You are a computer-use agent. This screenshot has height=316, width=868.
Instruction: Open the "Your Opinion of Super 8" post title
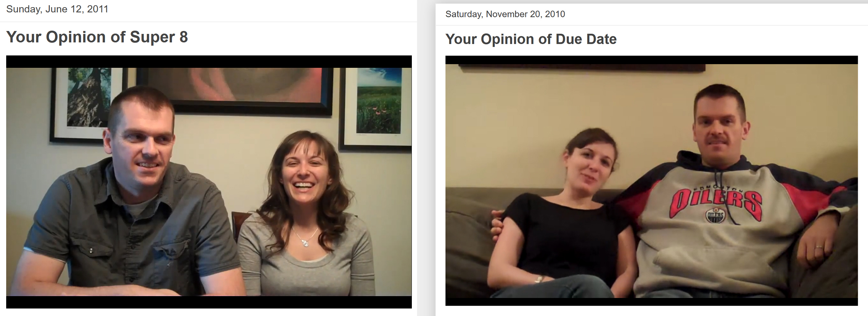[97, 37]
